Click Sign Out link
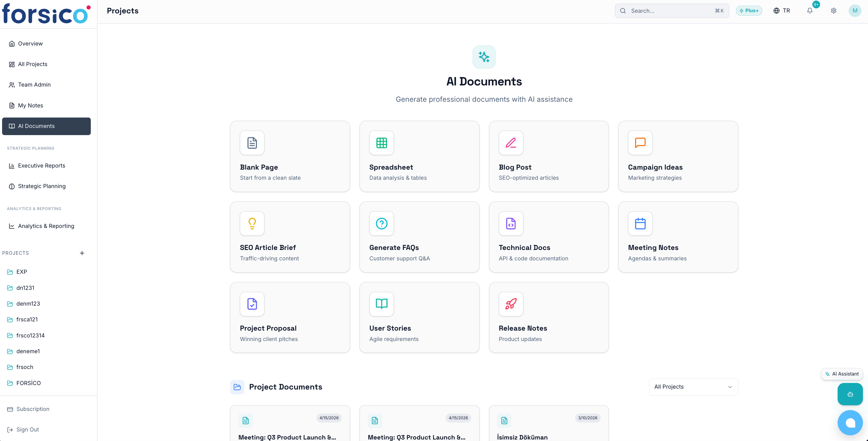868x441 pixels. coord(28,430)
